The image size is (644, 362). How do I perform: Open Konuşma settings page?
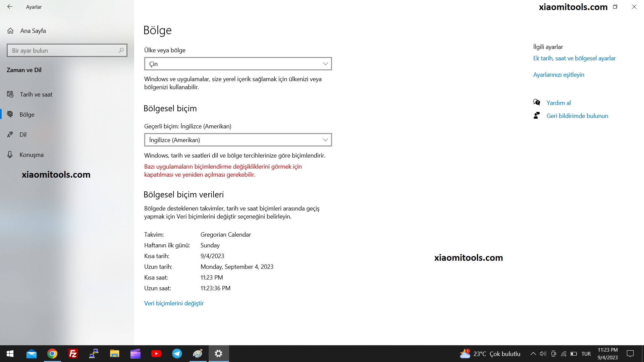click(x=31, y=155)
